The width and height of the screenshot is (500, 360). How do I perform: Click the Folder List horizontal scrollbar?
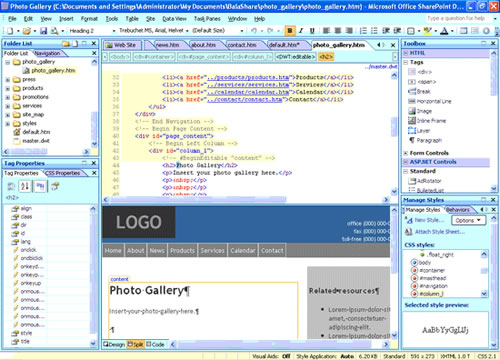pyautogui.click(x=47, y=152)
